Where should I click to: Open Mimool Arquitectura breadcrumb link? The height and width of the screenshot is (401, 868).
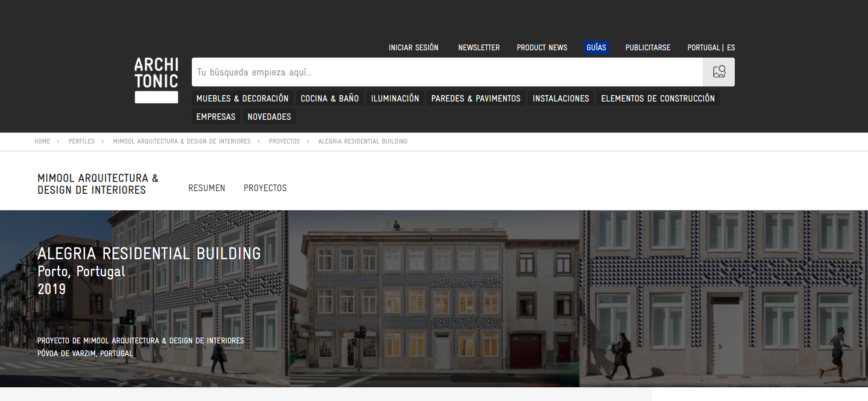pos(182,141)
